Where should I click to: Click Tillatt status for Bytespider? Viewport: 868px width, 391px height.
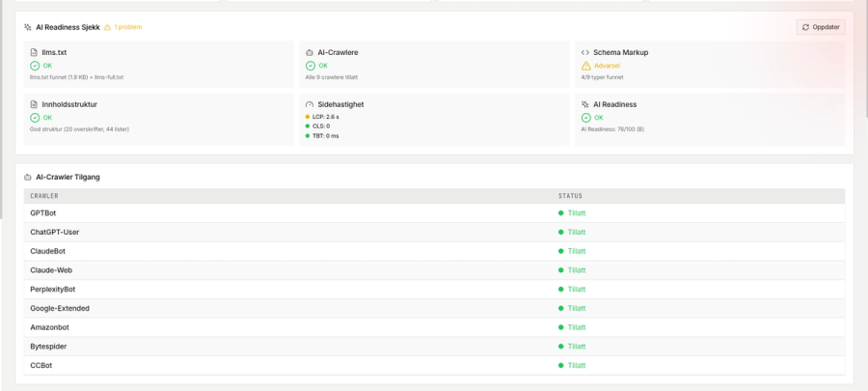pyautogui.click(x=577, y=347)
